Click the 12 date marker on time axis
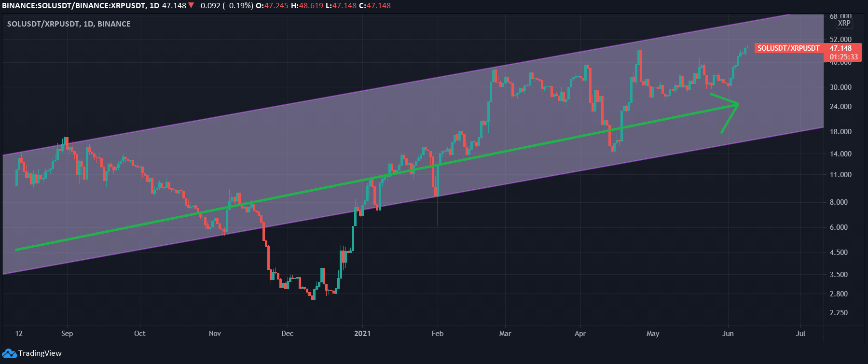Image resolution: width=868 pixels, height=364 pixels. pos(19,334)
